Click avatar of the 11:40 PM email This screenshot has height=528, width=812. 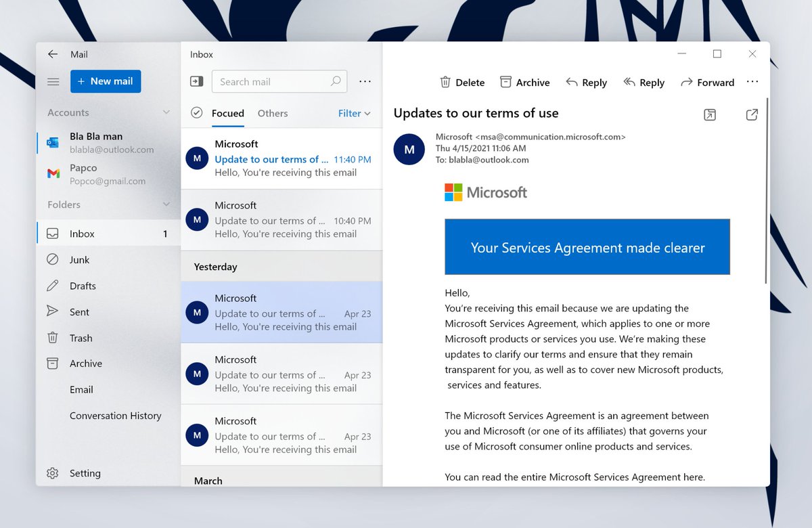[x=197, y=158]
